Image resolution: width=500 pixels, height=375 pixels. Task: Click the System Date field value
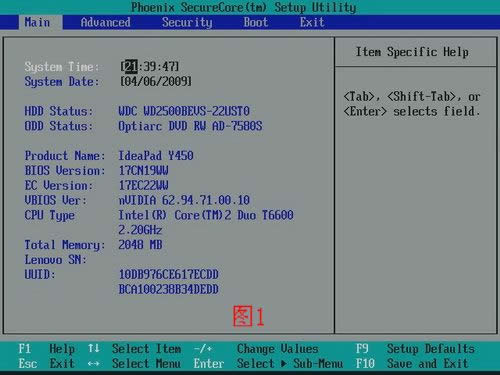pyautogui.click(x=156, y=81)
